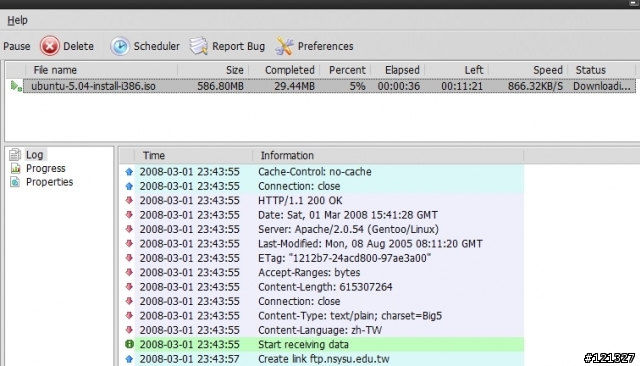
Task: Open Preferences tools icon
Action: (284, 46)
